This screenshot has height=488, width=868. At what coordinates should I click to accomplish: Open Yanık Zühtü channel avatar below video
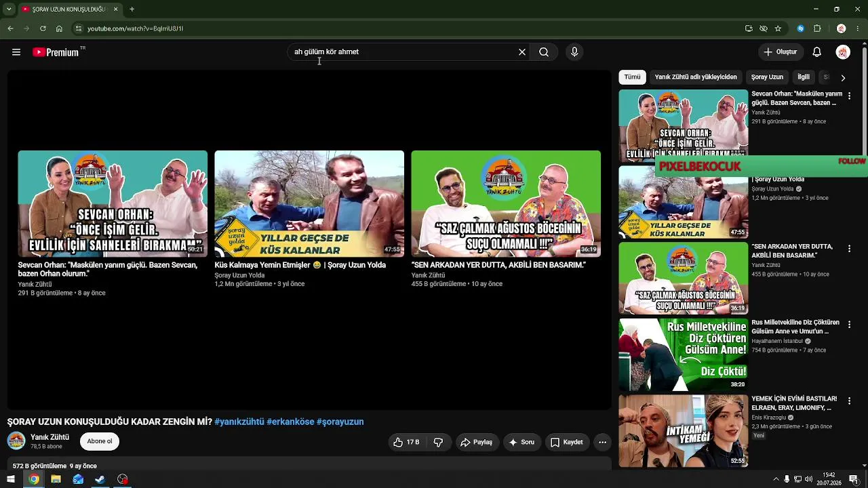[x=16, y=441]
